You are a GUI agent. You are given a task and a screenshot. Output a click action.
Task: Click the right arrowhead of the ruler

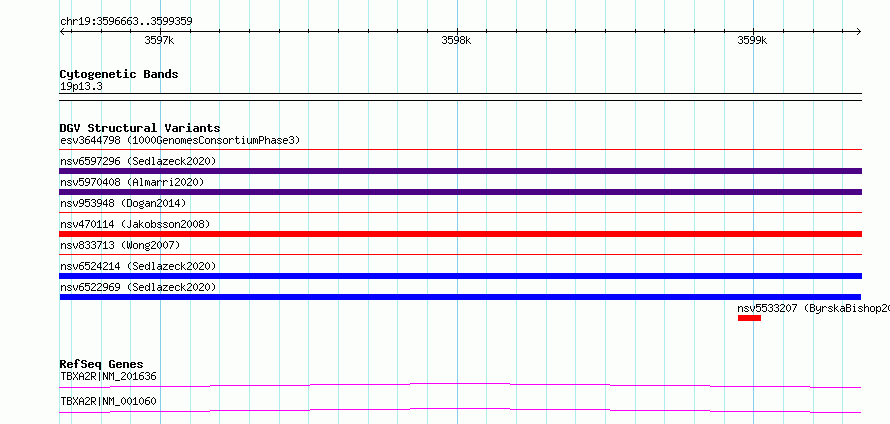pos(858,32)
